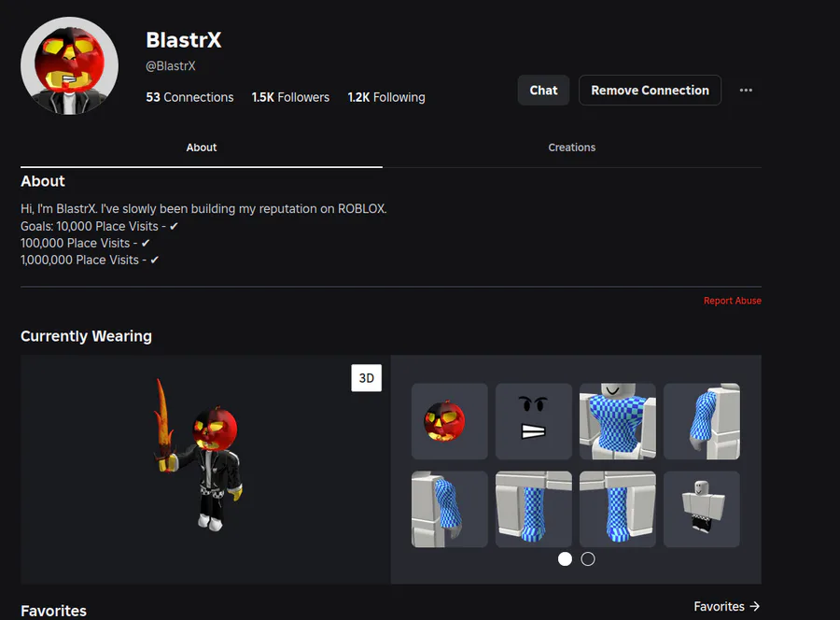Select the full avatar body thumbnail
Screen dimensions: 840x620
(x=702, y=509)
